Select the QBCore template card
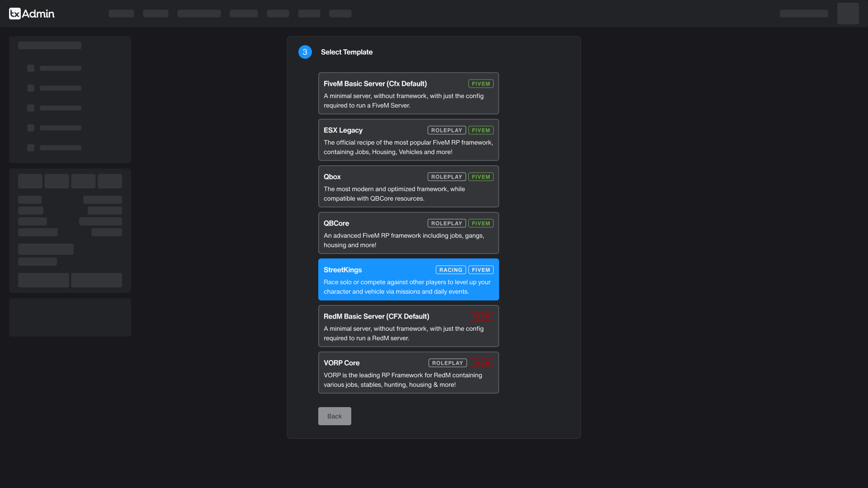Viewport: 868px width, 488px height. tap(408, 233)
